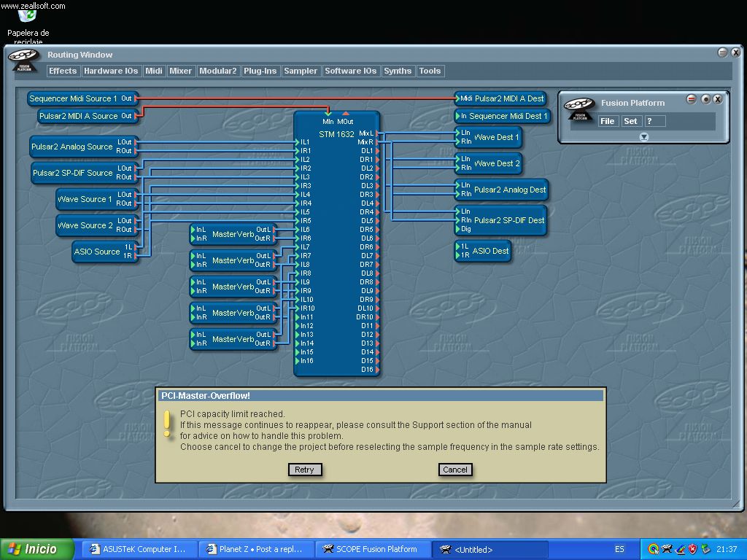Screen dimensions: 747x560
Task: Click the Scope logo in Fusion Platform panel
Action: [x=579, y=109]
